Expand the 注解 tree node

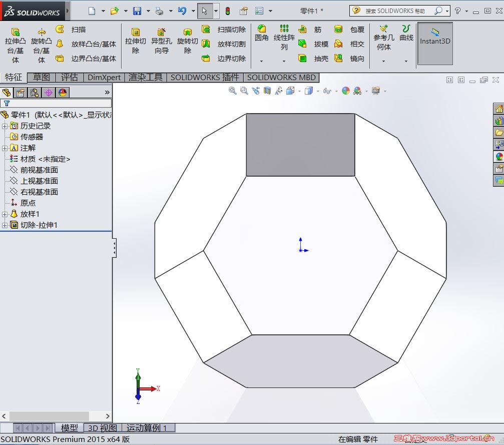(5, 148)
